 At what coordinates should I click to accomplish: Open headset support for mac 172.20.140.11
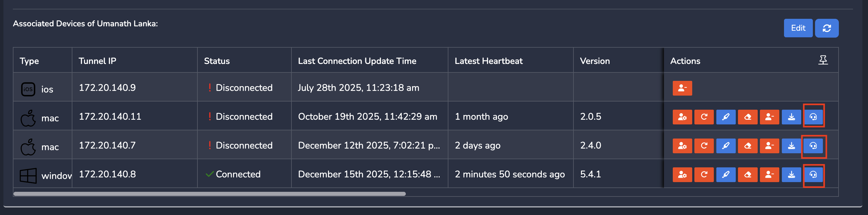pos(813,117)
